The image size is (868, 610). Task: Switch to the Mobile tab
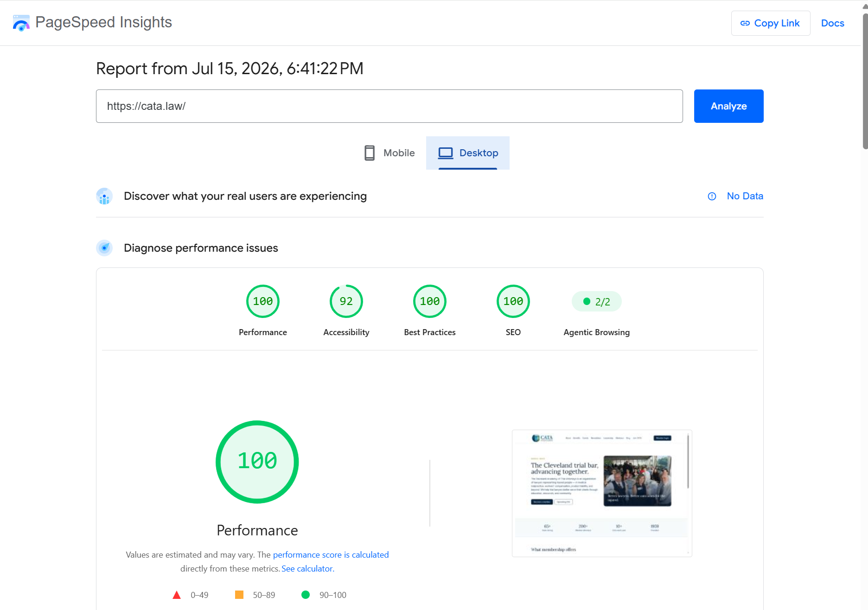point(389,153)
